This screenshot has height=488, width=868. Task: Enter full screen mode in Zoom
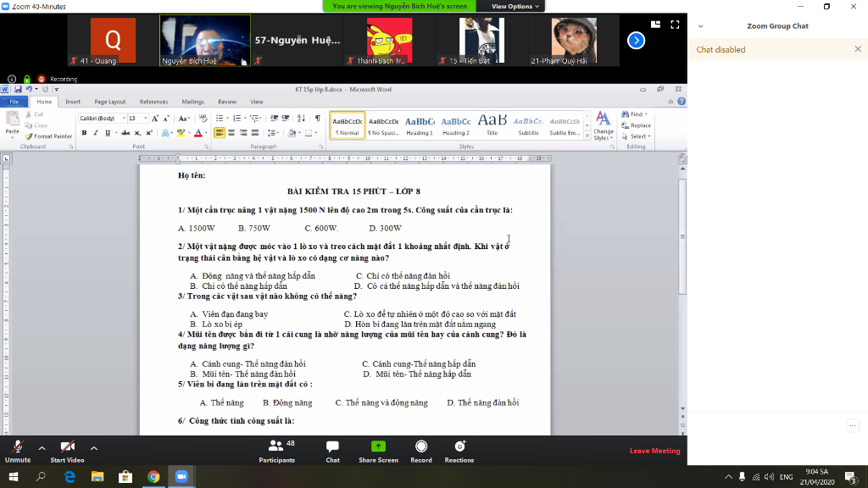pyautogui.click(x=675, y=25)
